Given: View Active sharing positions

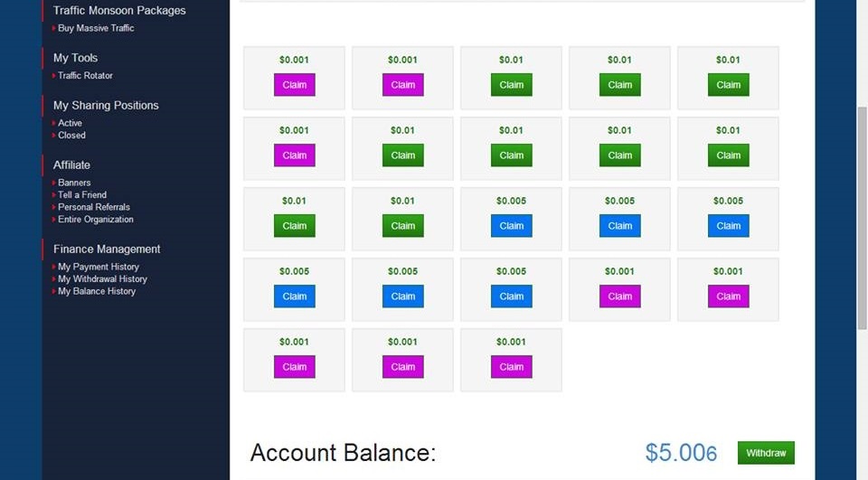Looking at the screenshot, I should 70,123.
